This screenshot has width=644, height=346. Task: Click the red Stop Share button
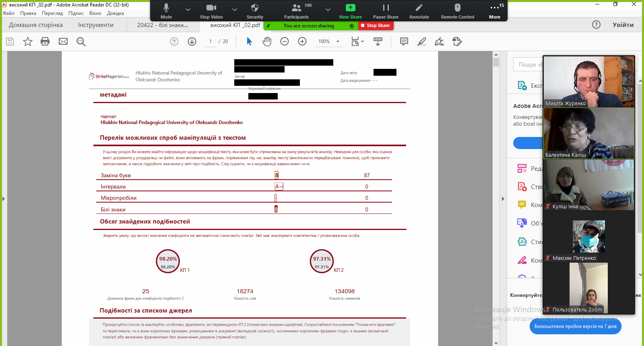pyautogui.click(x=375, y=25)
